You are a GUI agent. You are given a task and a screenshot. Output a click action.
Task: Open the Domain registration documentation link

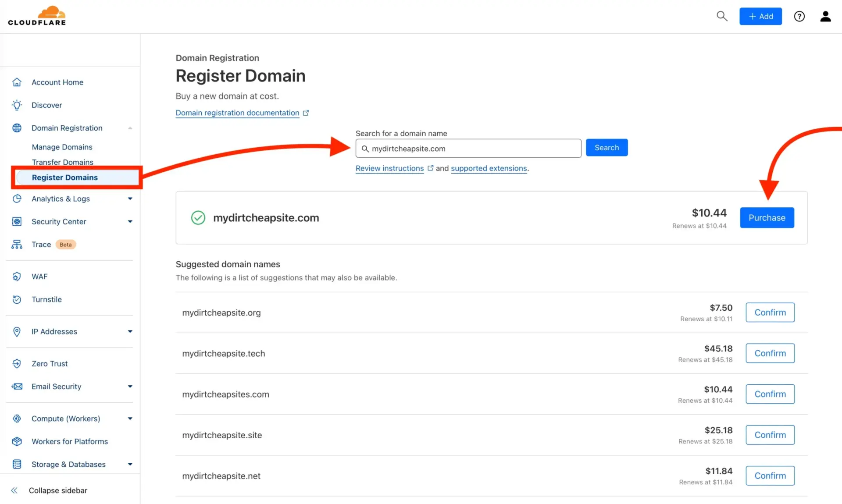[x=237, y=113]
